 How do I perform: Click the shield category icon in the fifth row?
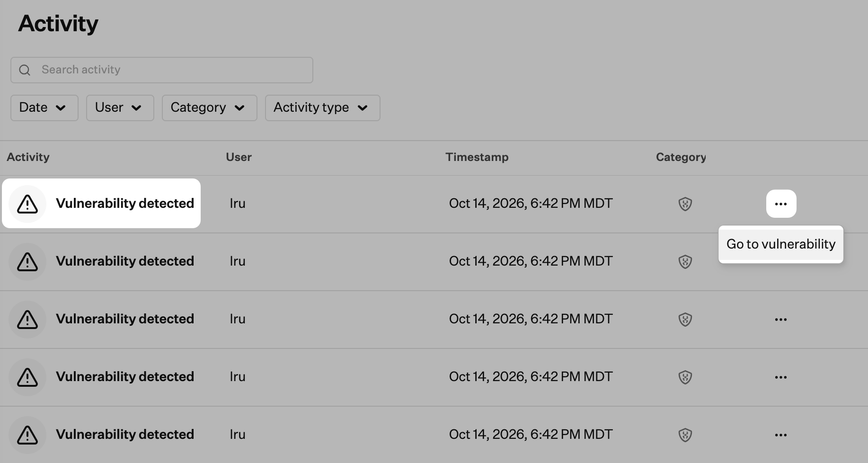click(x=685, y=435)
